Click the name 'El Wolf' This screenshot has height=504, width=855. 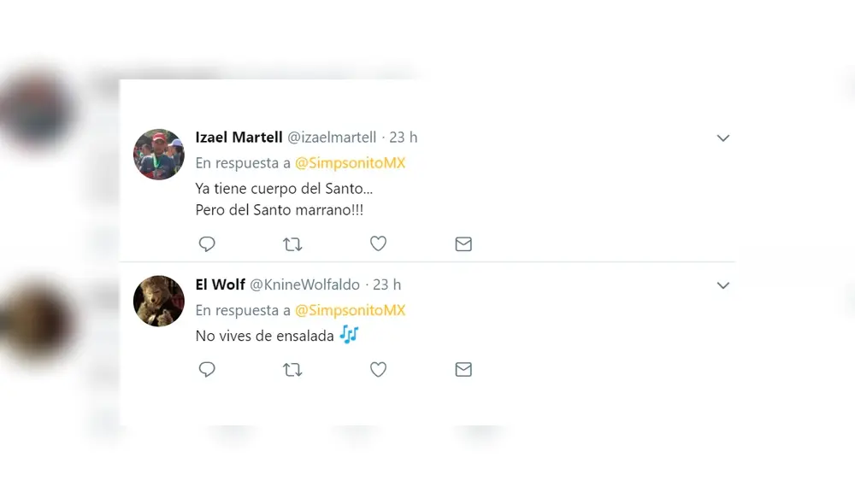(x=220, y=284)
